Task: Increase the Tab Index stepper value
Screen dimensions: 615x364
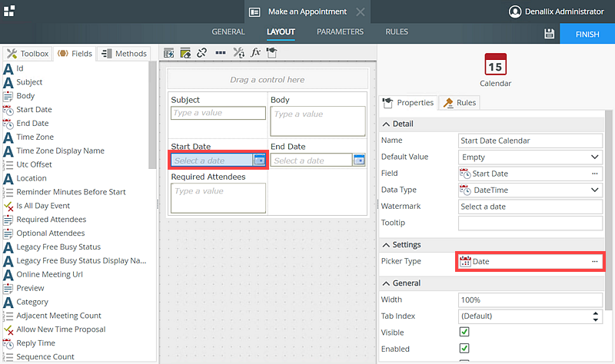Action: pos(597,313)
